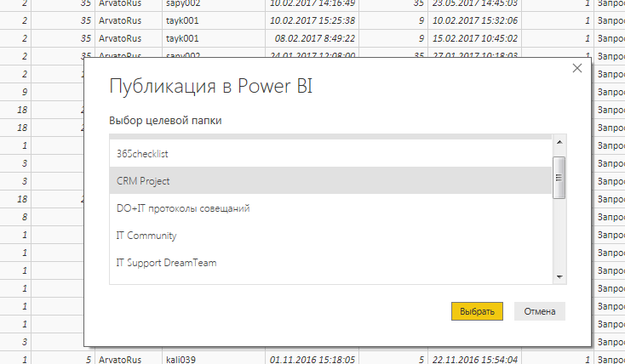Select the IT Support DreamTeam folder
Viewport: 625px width, 364px height.
(330, 263)
